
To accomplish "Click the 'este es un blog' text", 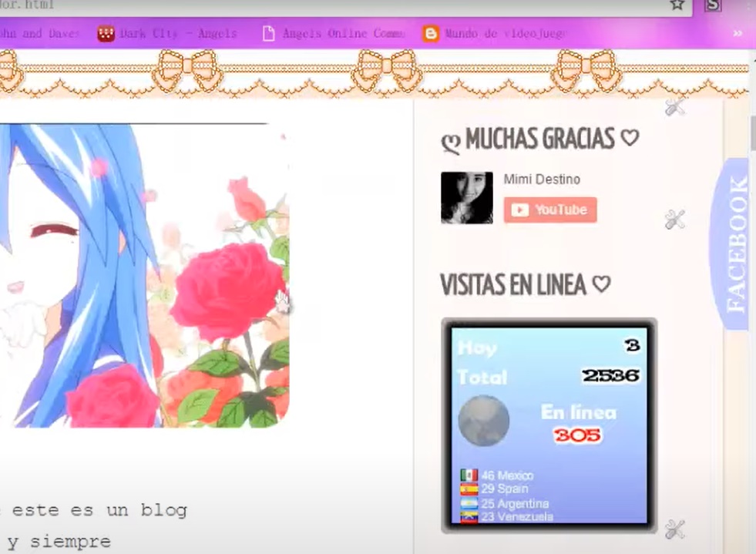I will tap(99, 510).
